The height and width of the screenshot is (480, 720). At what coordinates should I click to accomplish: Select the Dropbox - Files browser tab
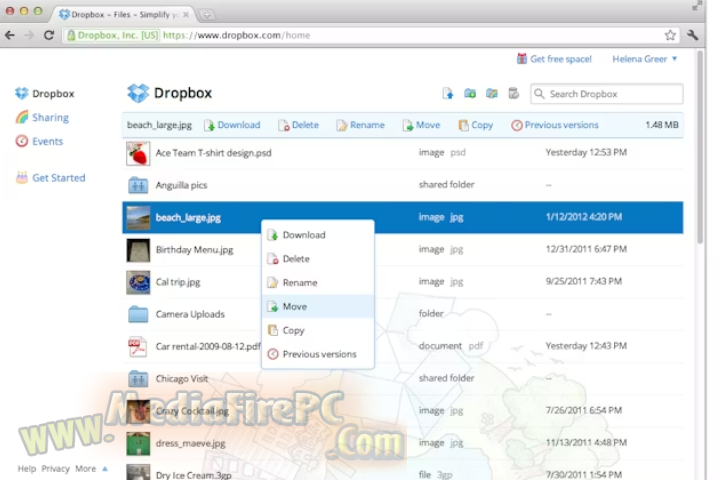pyautogui.click(x=124, y=14)
